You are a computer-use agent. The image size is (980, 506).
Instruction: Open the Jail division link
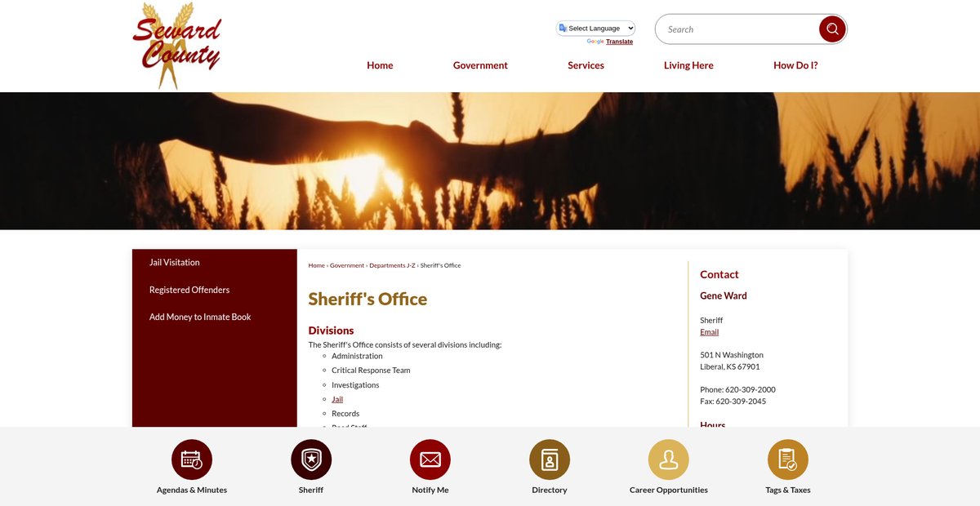click(x=337, y=399)
